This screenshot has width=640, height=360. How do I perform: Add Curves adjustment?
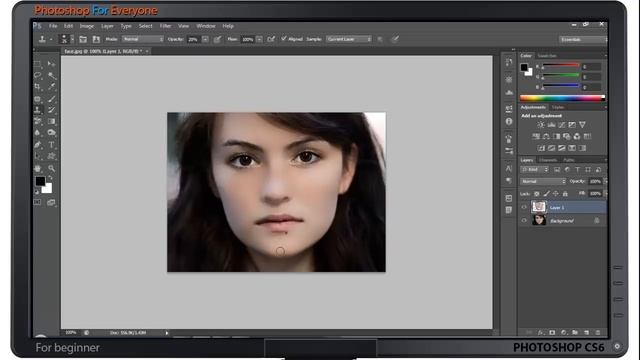pos(562,125)
